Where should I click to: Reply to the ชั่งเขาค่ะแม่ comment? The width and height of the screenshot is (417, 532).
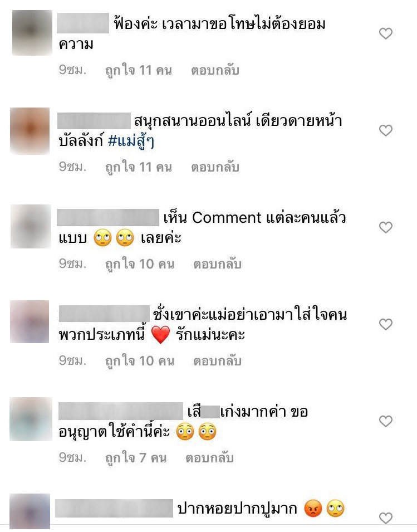[x=217, y=360]
